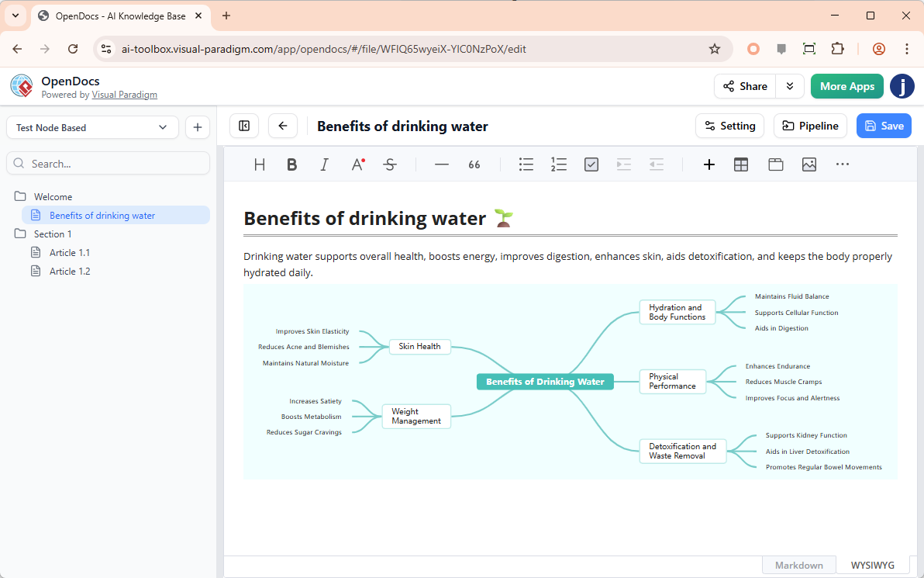This screenshot has height=578, width=924.
Task: Insert a blockquote
Action: [474, 164]
